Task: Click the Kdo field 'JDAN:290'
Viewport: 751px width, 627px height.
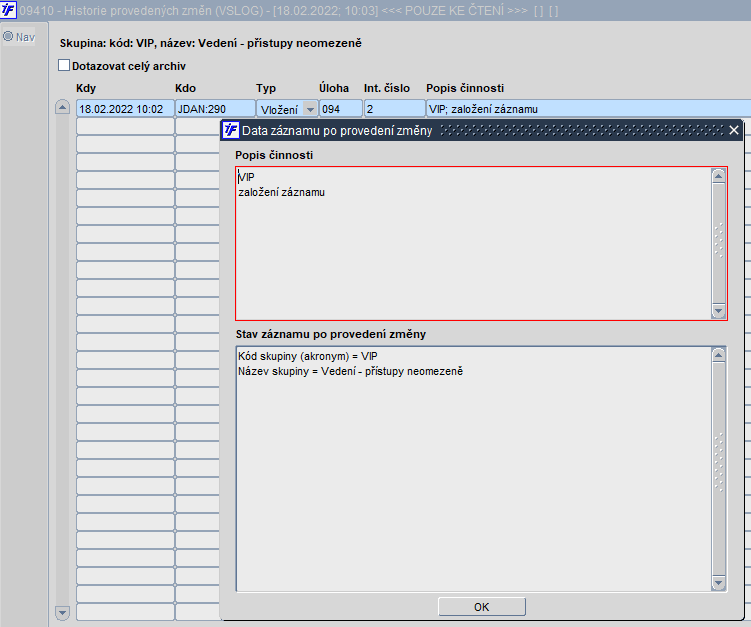Action: pyautogui.click(x=215, y=109)
